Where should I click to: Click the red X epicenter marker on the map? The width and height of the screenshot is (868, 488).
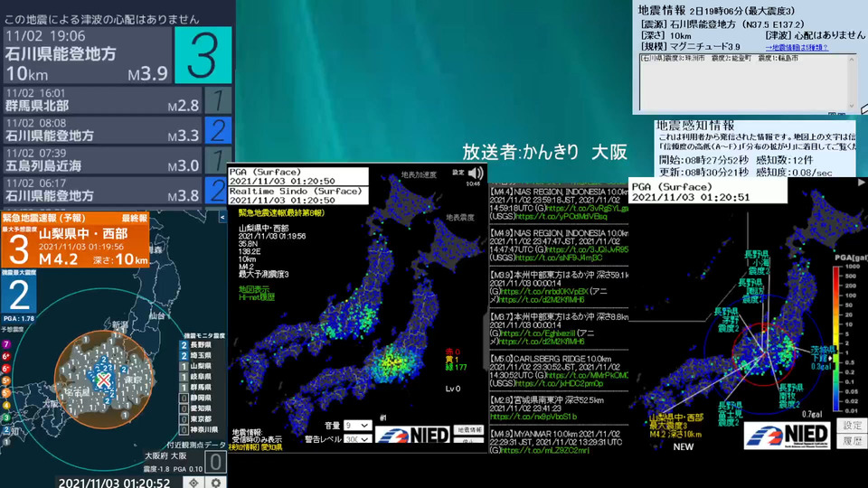(103, 380)
